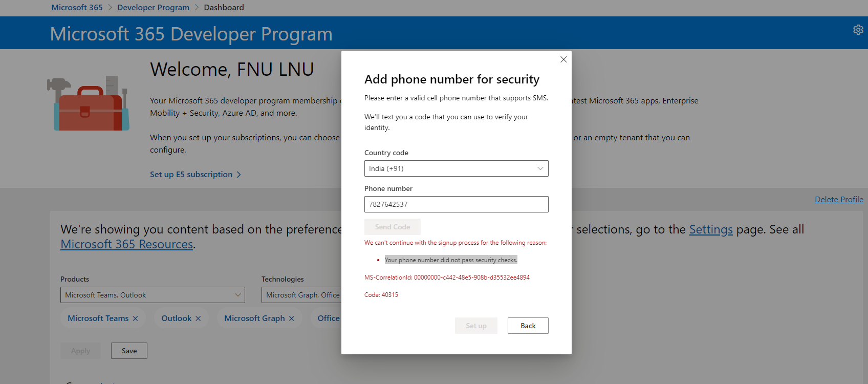Save the product preferences
Image resolution: width=868 pixels, height=384 pixels.
[x=129, y=350]
